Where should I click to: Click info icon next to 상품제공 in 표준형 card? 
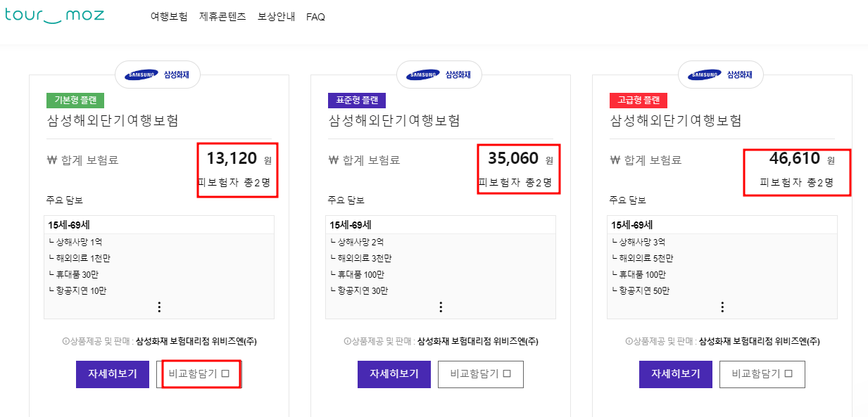(347, 341)
